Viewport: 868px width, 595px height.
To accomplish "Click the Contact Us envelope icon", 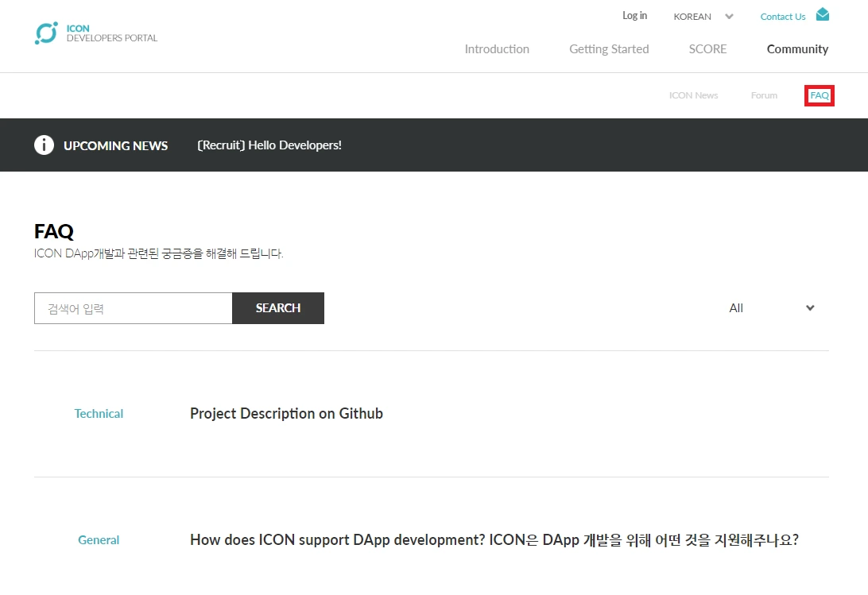I will tap(823, 14).
